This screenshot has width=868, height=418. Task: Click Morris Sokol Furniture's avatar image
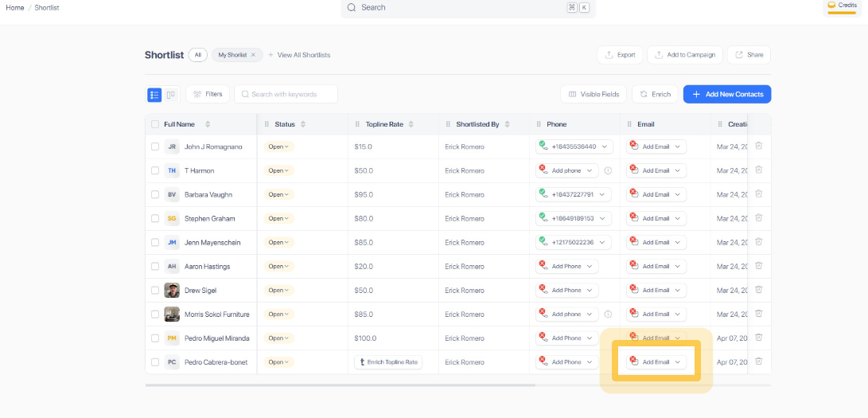tap(172, 314)
